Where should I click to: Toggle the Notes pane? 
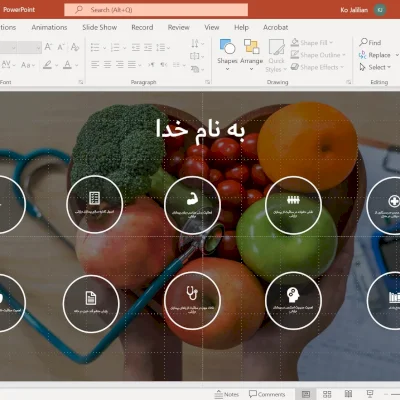[227, 394]
